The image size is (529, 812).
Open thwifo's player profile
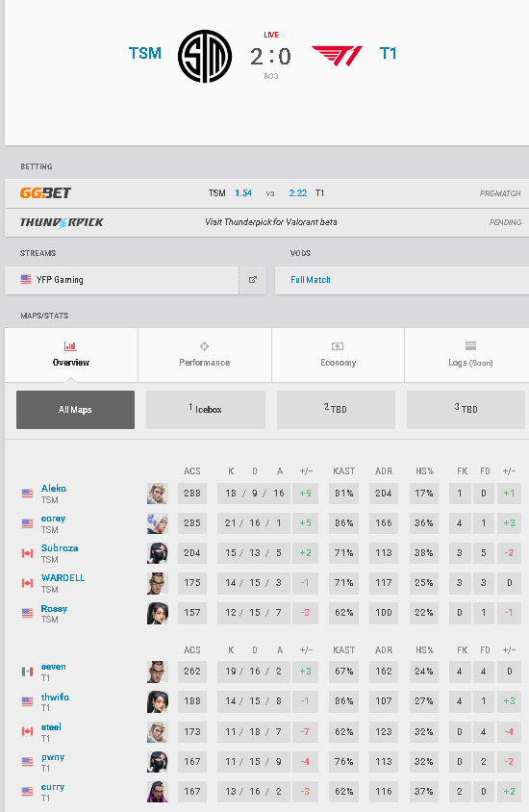(x=55, y=698)
